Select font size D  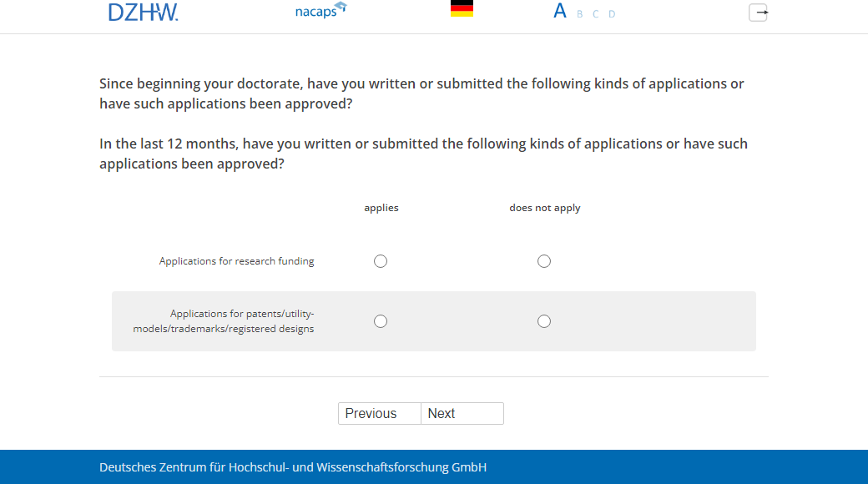click(612, 14)
